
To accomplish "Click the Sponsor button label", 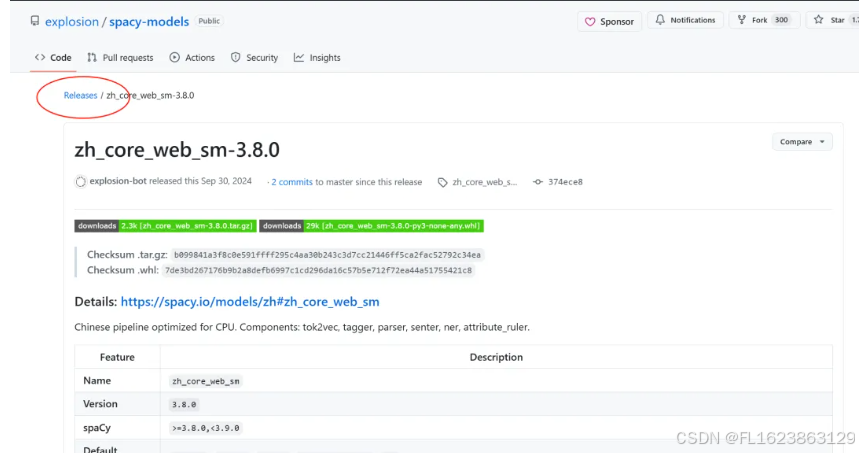I will [x=617, y=22].
